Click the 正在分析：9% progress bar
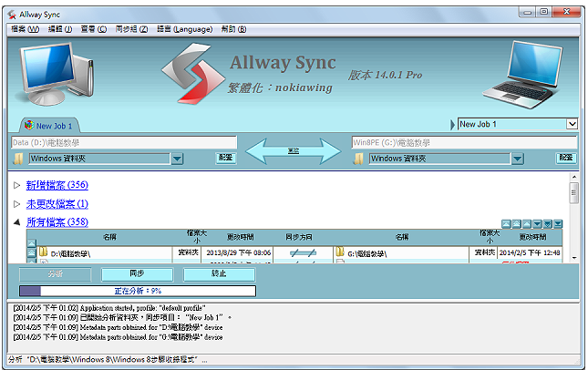 (x=138, y=291)
